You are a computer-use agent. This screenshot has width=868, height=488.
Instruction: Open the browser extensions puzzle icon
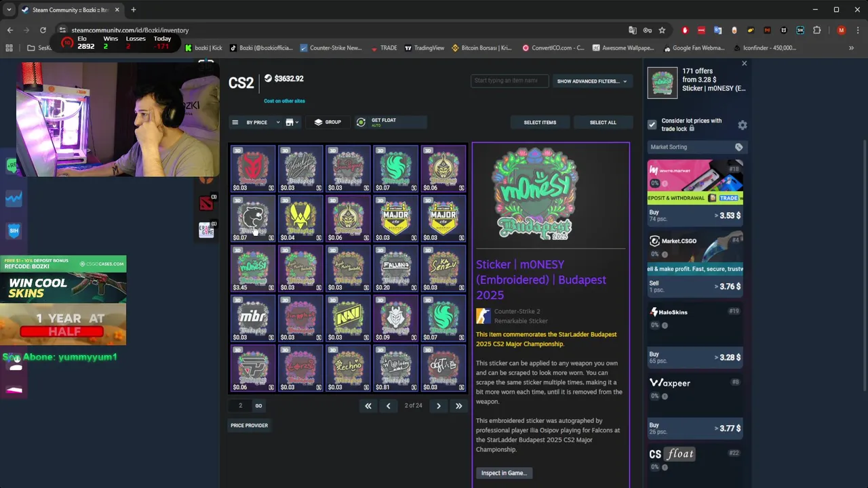[x=816, y=30]
